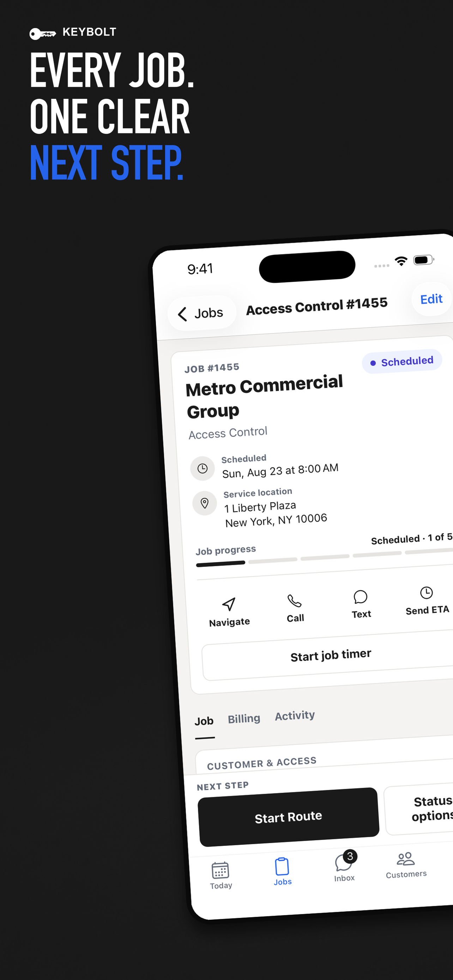Tap the Start Route button

coord(289,817)
